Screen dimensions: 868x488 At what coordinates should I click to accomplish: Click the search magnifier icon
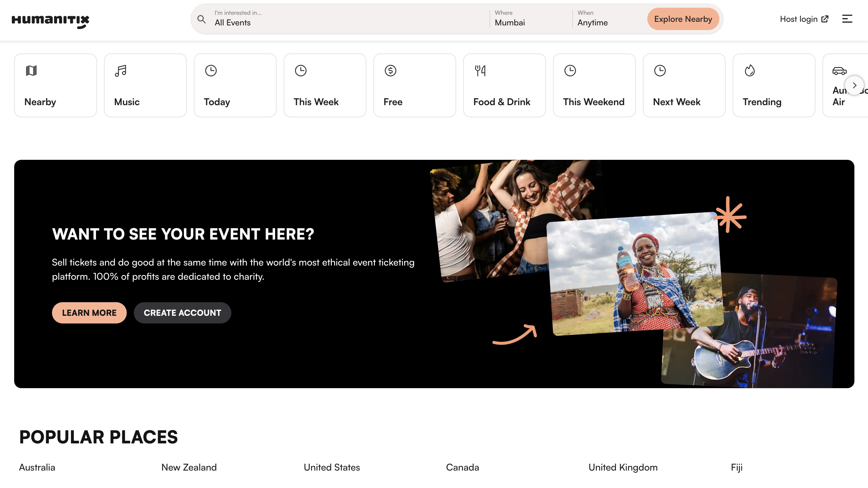point(201,19)
